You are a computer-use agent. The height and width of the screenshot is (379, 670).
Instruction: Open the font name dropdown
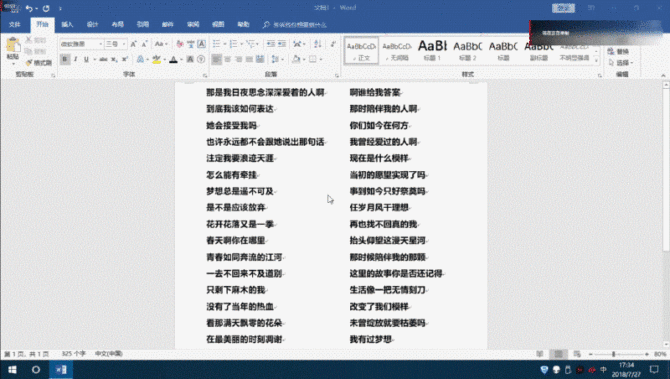tap(101, 44)
